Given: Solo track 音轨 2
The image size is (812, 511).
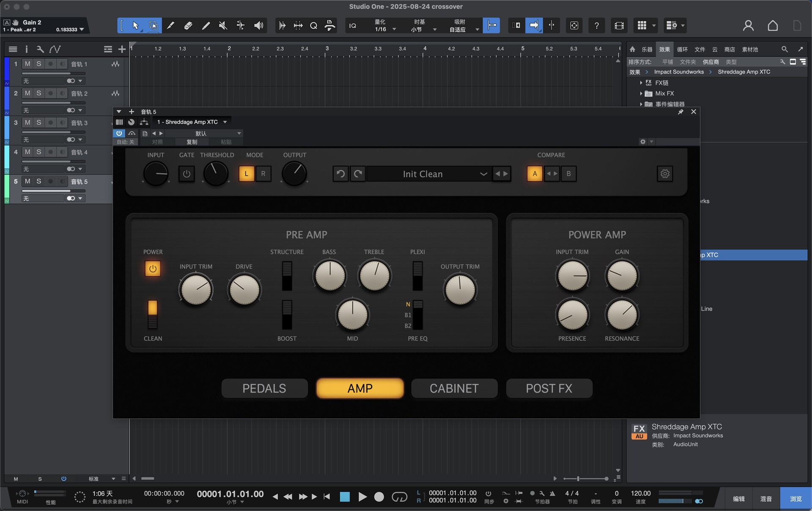Looking at the screenshot, I should coord(39,93).
